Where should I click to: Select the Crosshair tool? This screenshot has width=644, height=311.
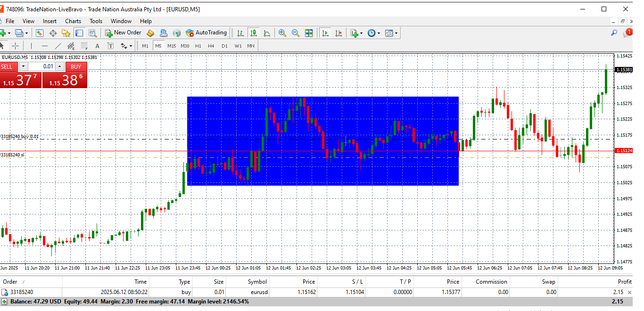(x=16, y=46)
